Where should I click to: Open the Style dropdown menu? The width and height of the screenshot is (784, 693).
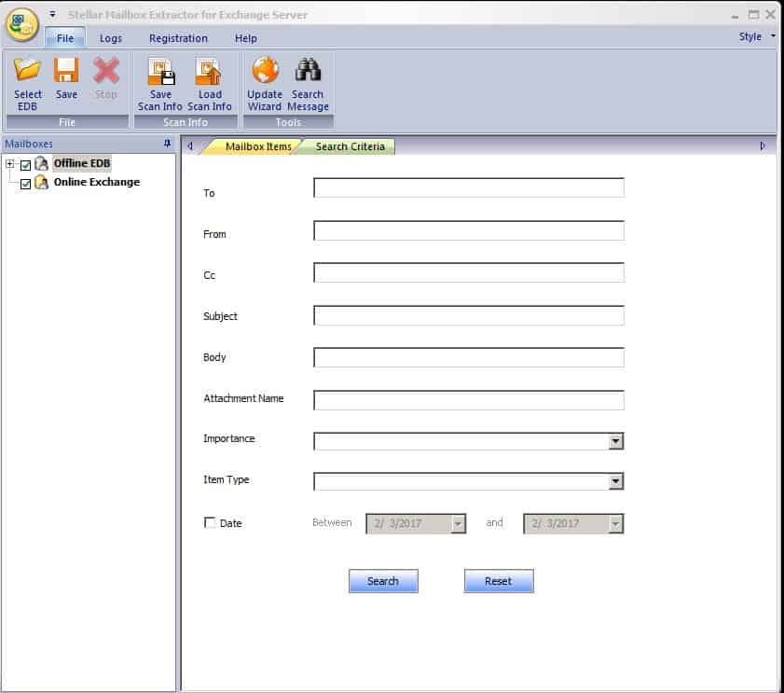pyautogui.click(x=757, y=36)
